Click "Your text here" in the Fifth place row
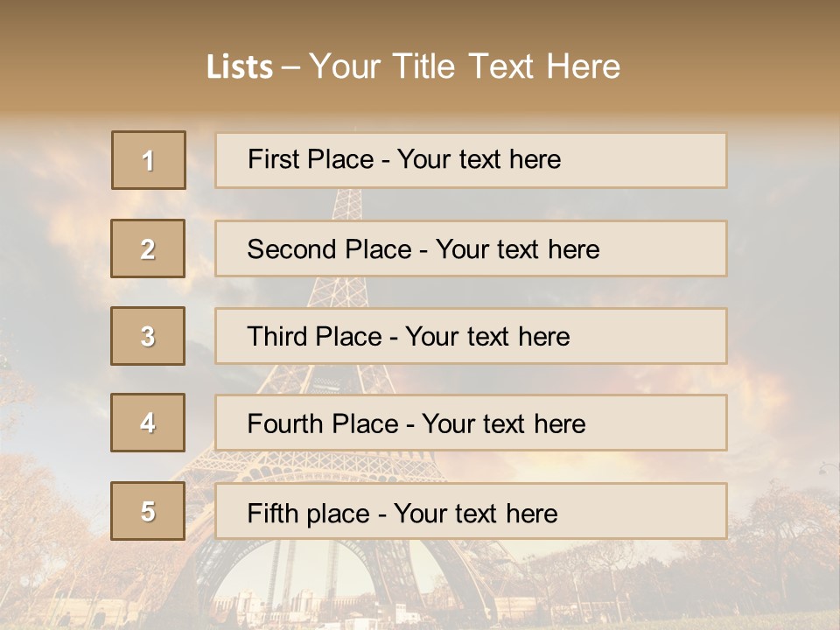840x630 pixels. pyautogui.click(x=475, y=513)
